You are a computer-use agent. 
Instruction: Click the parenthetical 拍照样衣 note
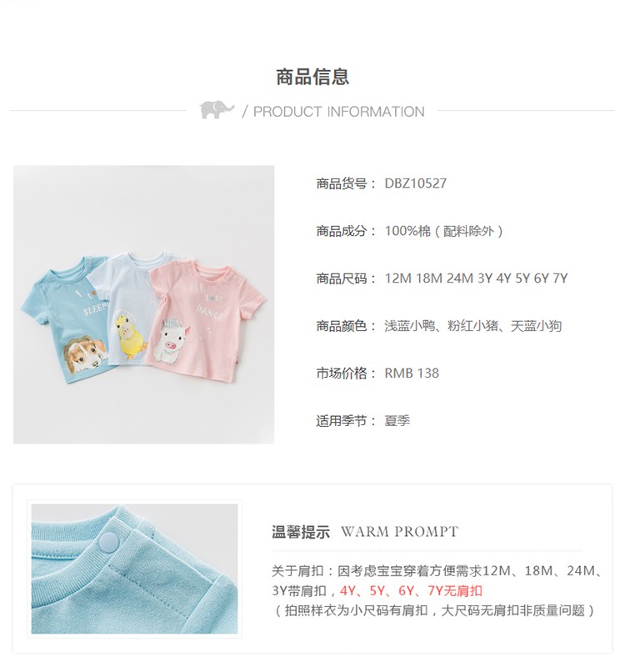tap(433, 610)
